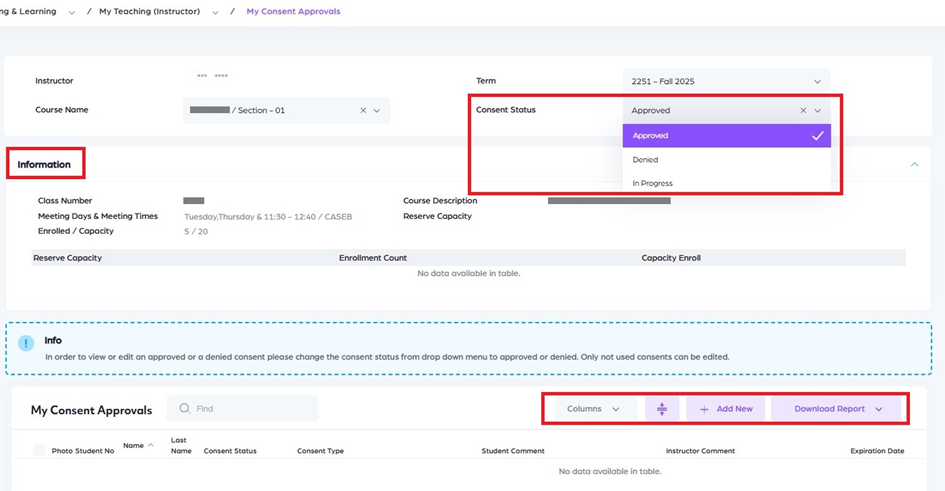This screenshot has width=945, height=491.
Task: Collapse the Information section chevron
Action: coord(914,164)
